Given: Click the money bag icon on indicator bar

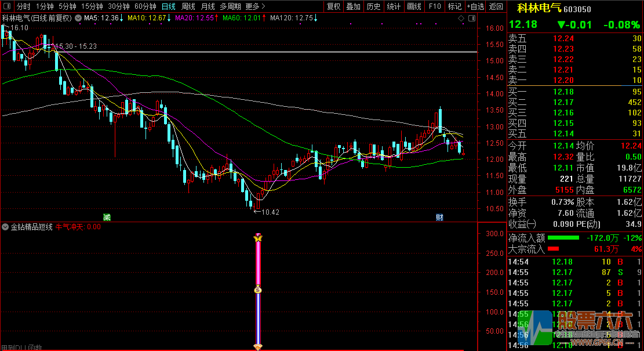Looking at the screenshot, I should pos(258,290).
